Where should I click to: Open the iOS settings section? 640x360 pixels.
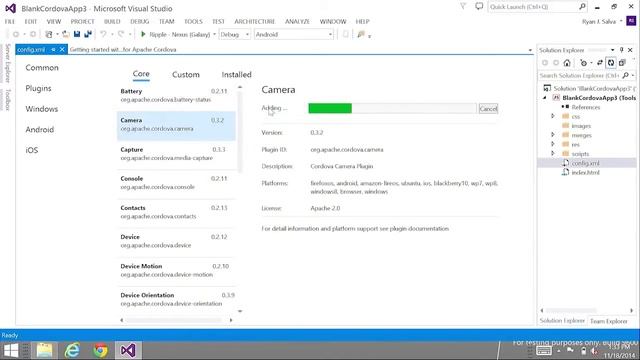click(32, 150)
